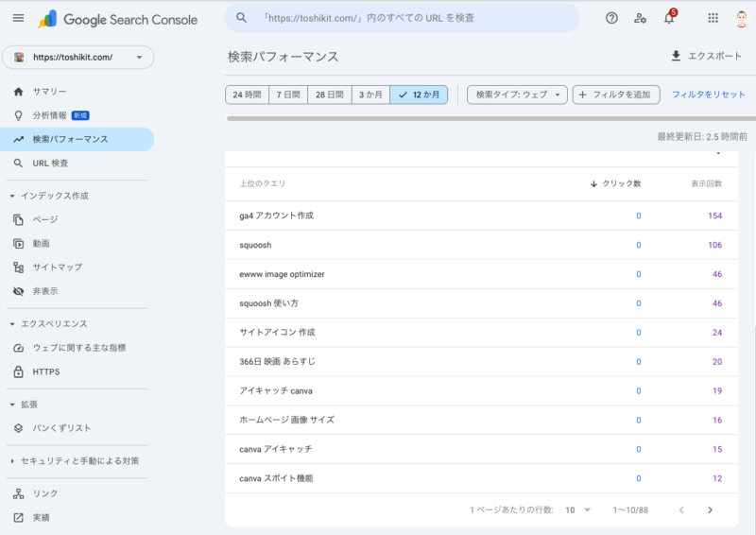Click フィルタを追加 button

(616, 95)
